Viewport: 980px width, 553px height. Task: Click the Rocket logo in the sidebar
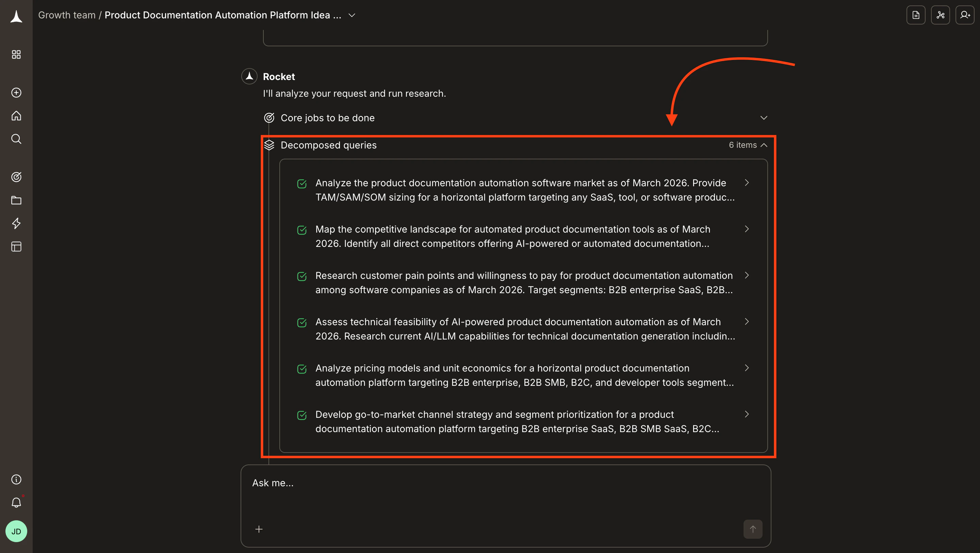pyautogui.click(x=16, y=16)
